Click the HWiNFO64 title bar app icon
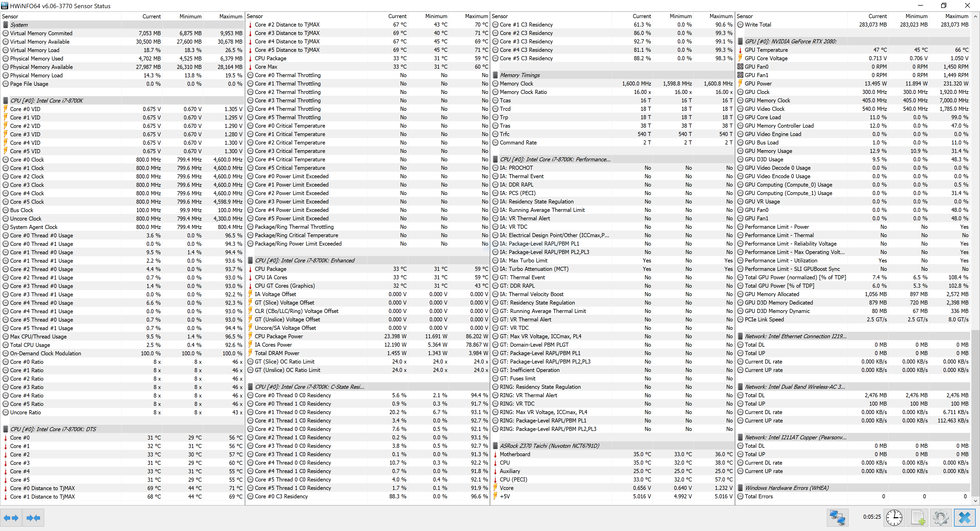 click(x=5, y=6)
